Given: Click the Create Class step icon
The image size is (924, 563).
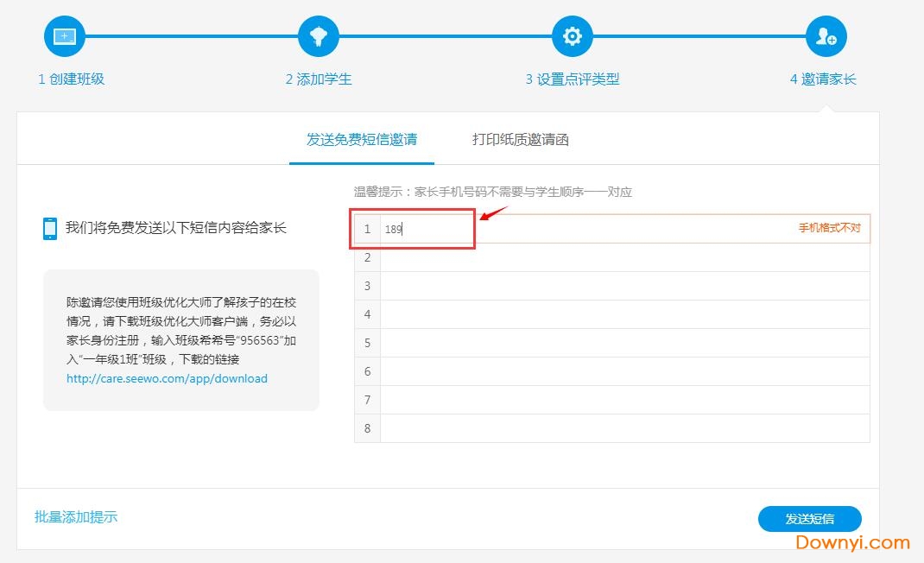Looking at the screenshot, I should pos(65,36).
